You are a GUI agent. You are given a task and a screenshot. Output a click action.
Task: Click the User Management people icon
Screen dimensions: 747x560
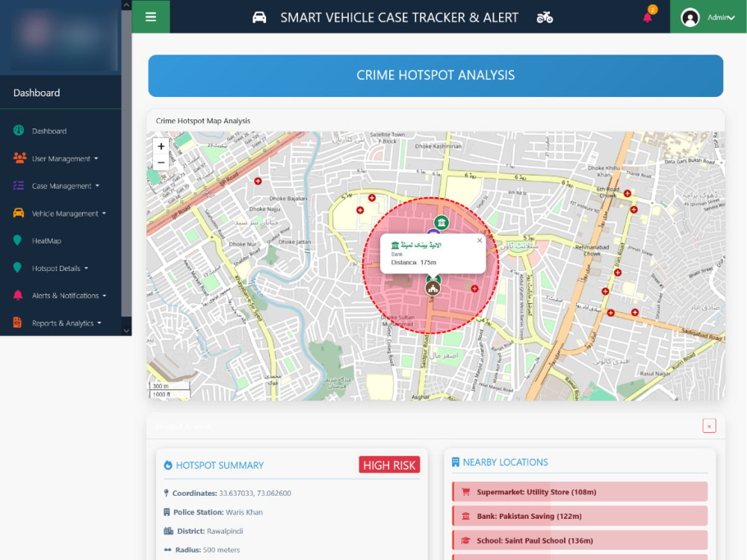click(x=19, y=158)
